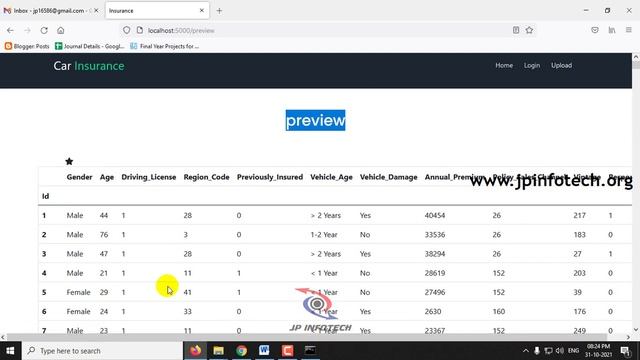Click the Vehicle_Age column header

coord(331,177)
